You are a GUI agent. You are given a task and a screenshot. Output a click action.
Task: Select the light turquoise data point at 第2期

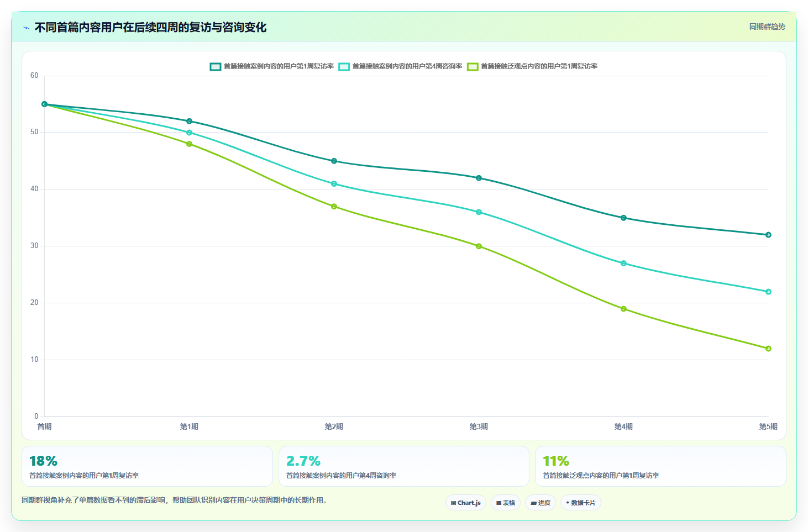coord(334,184)
